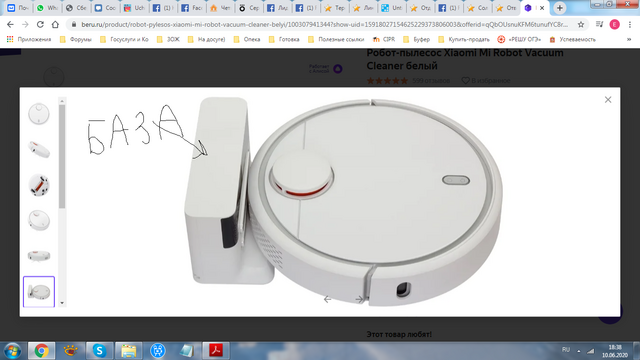The height and width of the screenshot is (360, 640).
Task: Switch to the Fac Facebook tab
Action: pos(191,8)
